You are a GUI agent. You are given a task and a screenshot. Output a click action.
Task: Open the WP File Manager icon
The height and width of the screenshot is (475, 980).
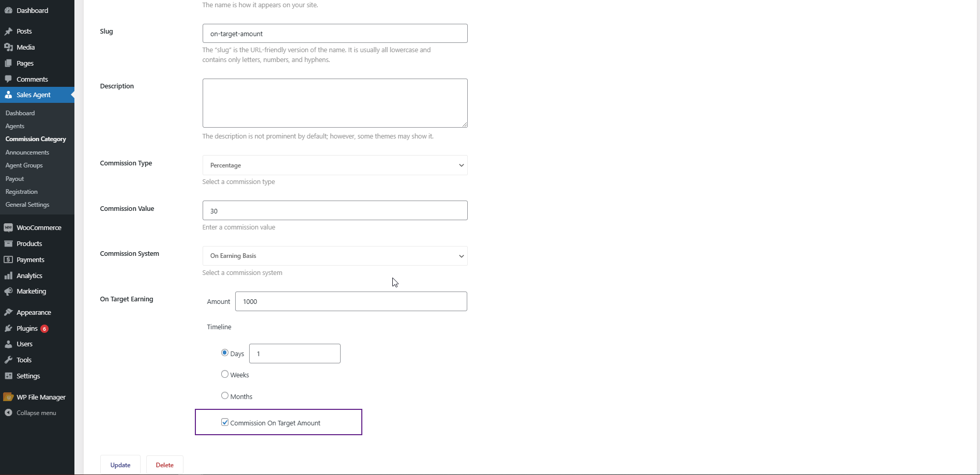point(8,397)
